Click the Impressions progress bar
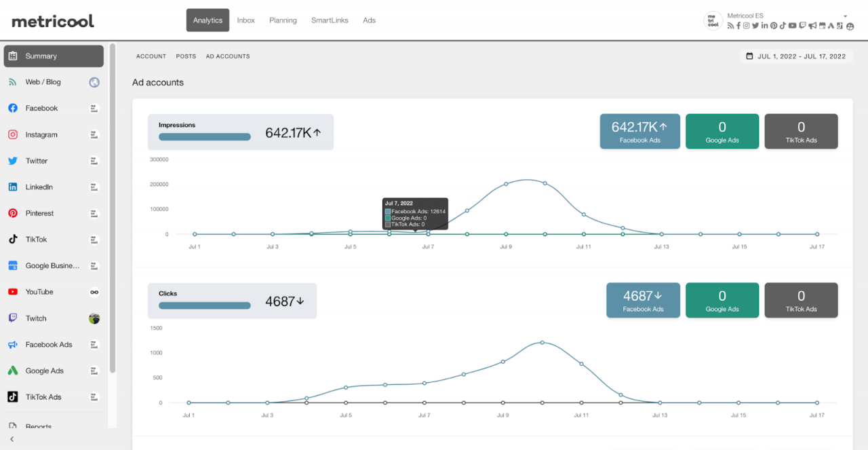868x450 pixels. tap(204, 136)
